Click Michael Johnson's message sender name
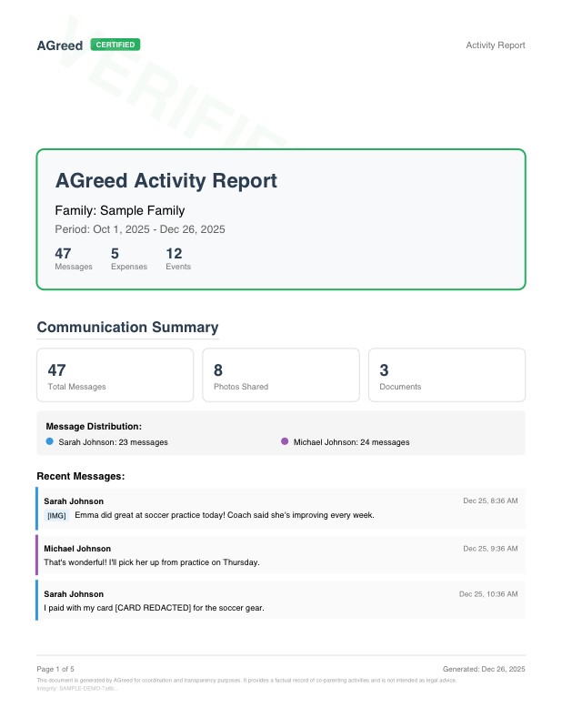This screenshot has height=728, width=562. point(77,549)
